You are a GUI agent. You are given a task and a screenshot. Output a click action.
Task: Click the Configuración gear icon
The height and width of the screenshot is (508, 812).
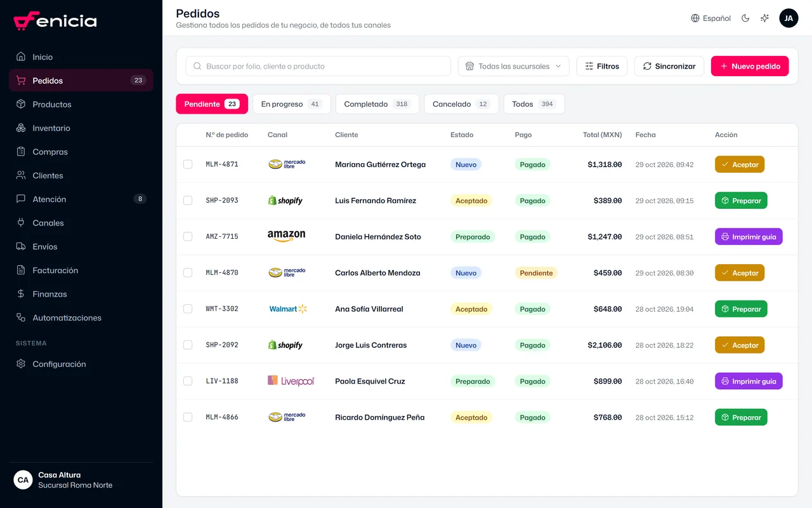(x=21, y=364)
